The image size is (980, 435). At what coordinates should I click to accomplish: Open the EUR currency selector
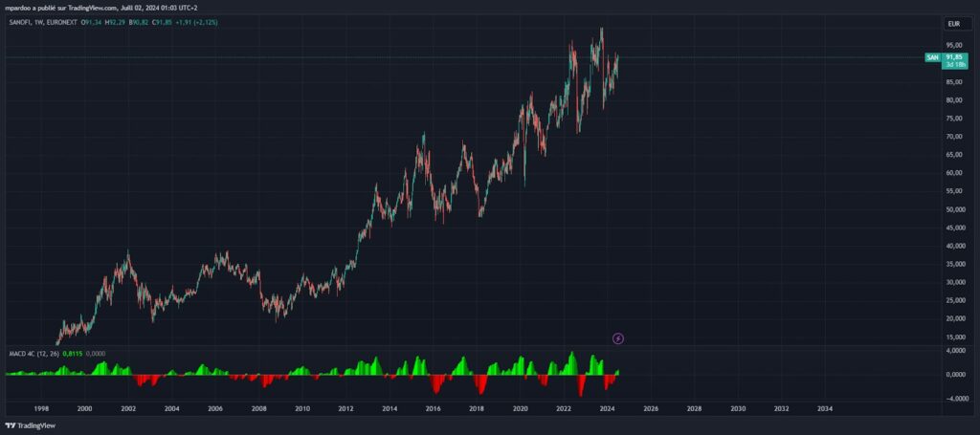click(x=953, y=23)
